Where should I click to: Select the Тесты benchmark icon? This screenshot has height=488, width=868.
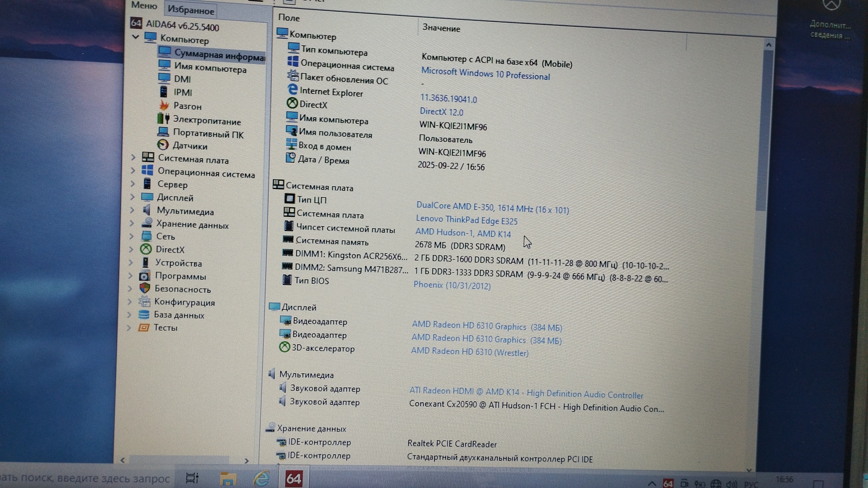point(144,328)
